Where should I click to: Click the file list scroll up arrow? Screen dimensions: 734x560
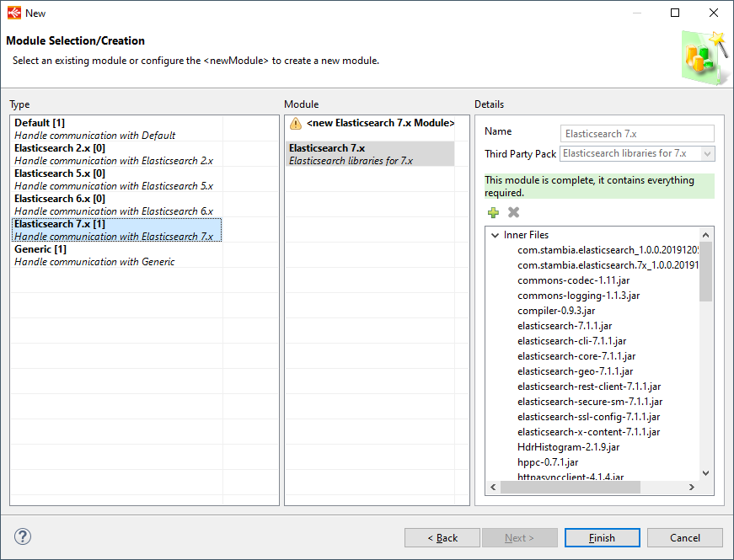pyautogui.click(x=706, y=235)
